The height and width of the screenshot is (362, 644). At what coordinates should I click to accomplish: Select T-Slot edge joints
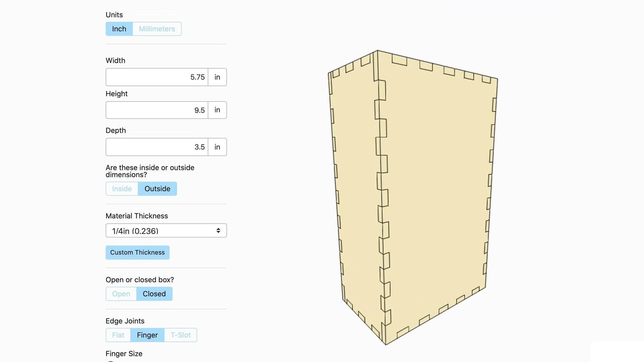(180, 335)
